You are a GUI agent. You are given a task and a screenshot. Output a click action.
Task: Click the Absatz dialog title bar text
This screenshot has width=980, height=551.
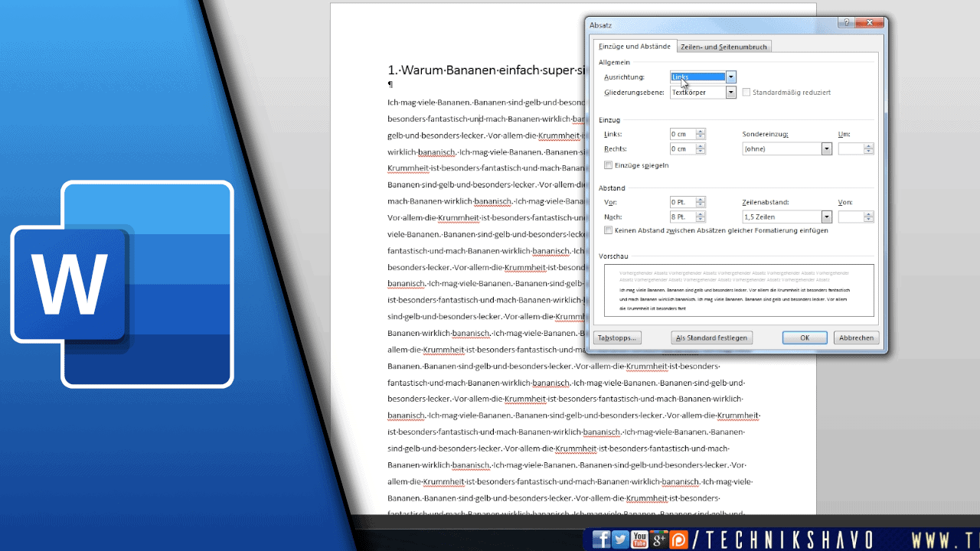(x=601, y=25)
